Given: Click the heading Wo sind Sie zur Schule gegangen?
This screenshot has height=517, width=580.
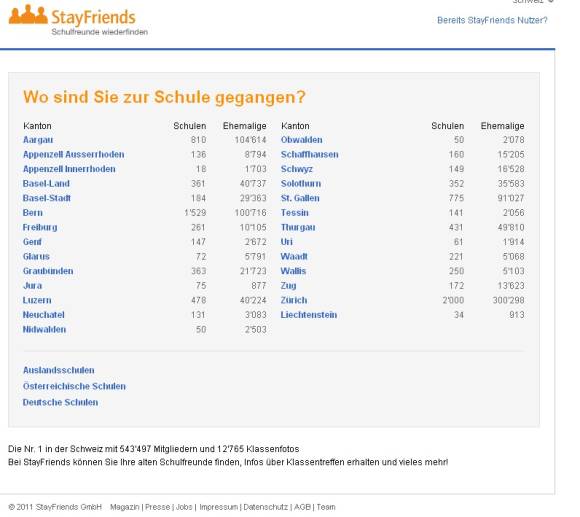Looking at the screenshot, I should pos(164,97).
